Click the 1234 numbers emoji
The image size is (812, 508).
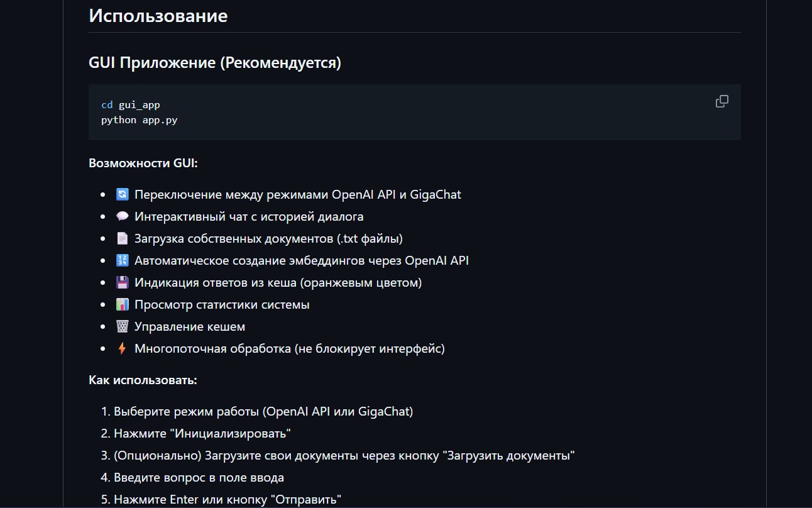click(x=122, y=260)
